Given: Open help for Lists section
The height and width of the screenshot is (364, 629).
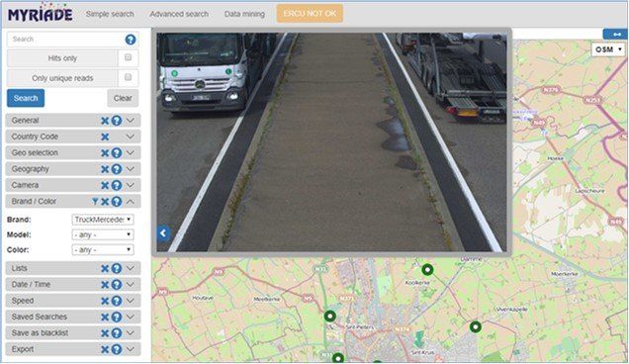Looking at the screenshot, I should 117,268.
